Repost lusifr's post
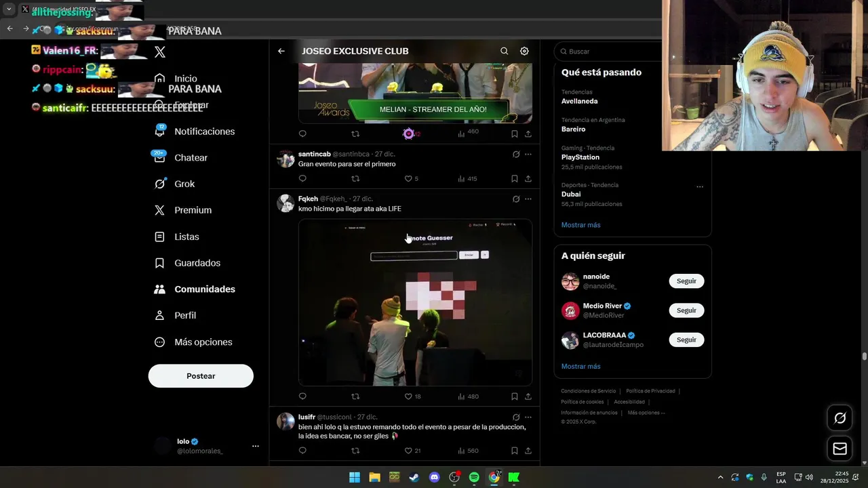 click(355, 451)
